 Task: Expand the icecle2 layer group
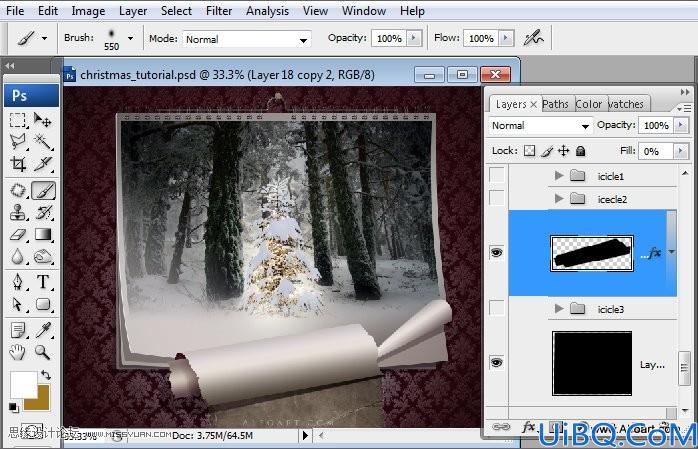tap(559, 198)
